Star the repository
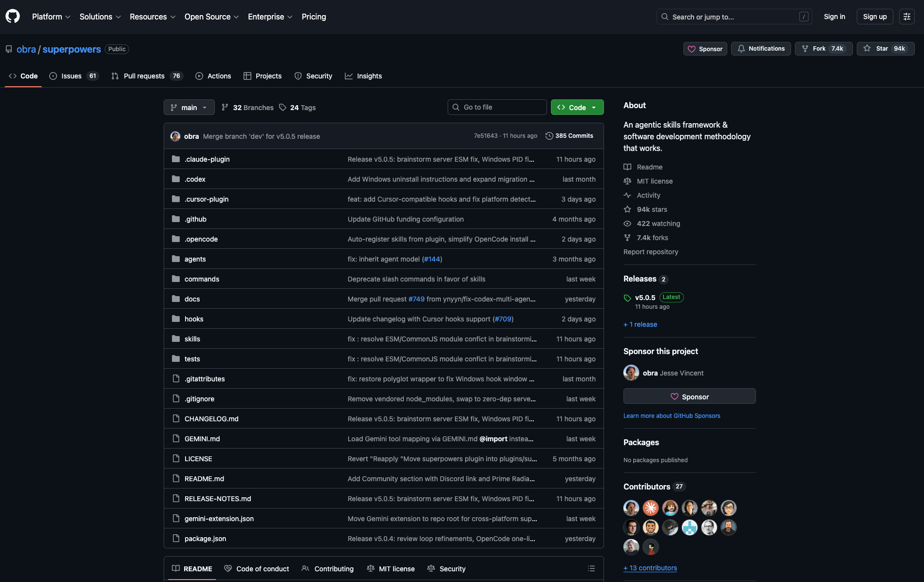The width and height of the screenshot is (924, 582). 886,49
